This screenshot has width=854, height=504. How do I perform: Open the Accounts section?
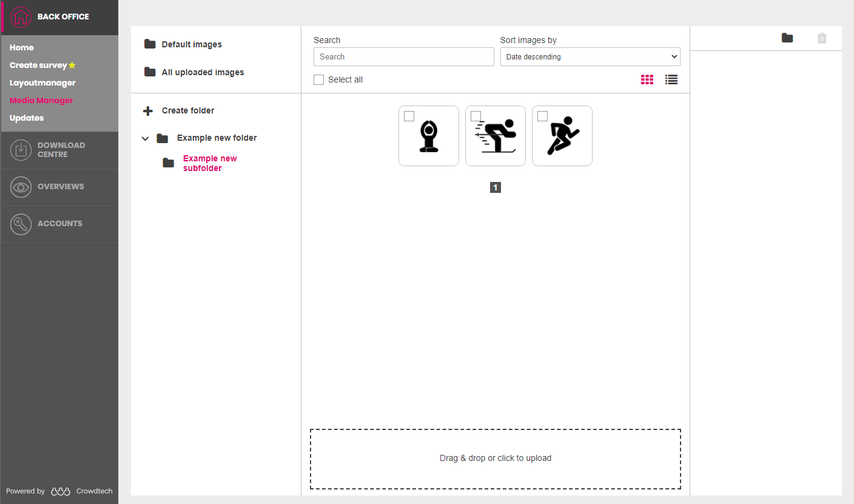pos(59,224)
